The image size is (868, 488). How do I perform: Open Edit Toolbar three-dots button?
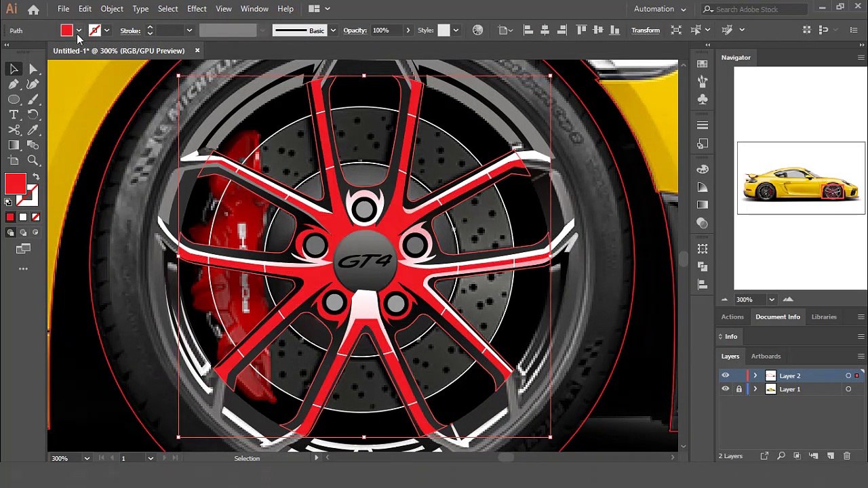tap(23, 269)
